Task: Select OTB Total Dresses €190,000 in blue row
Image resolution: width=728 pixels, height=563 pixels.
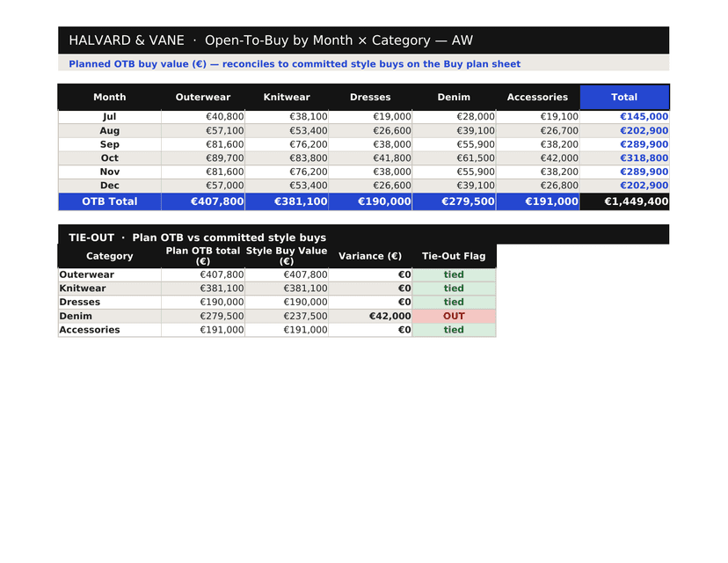Action: click(370, 201)
